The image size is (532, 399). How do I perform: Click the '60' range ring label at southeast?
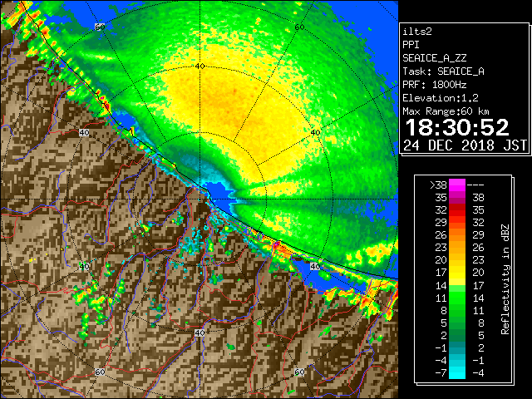pyautogui.click(x=299, y=372)
